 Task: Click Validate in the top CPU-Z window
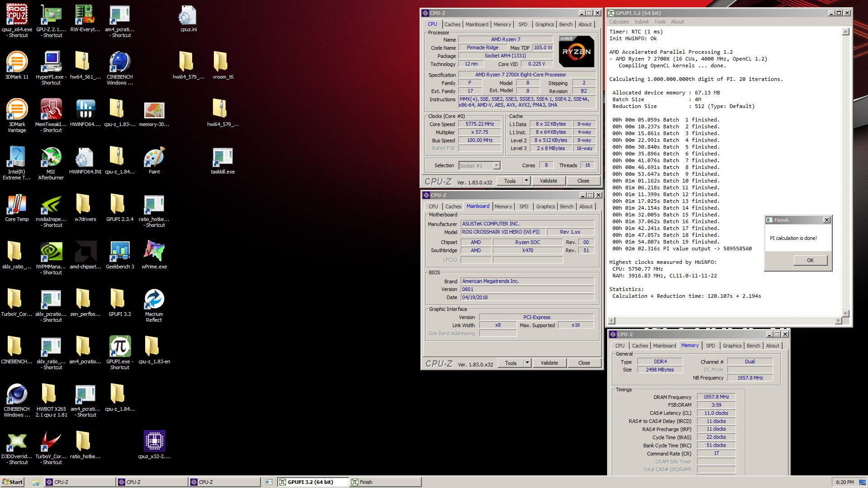point(548,181)
